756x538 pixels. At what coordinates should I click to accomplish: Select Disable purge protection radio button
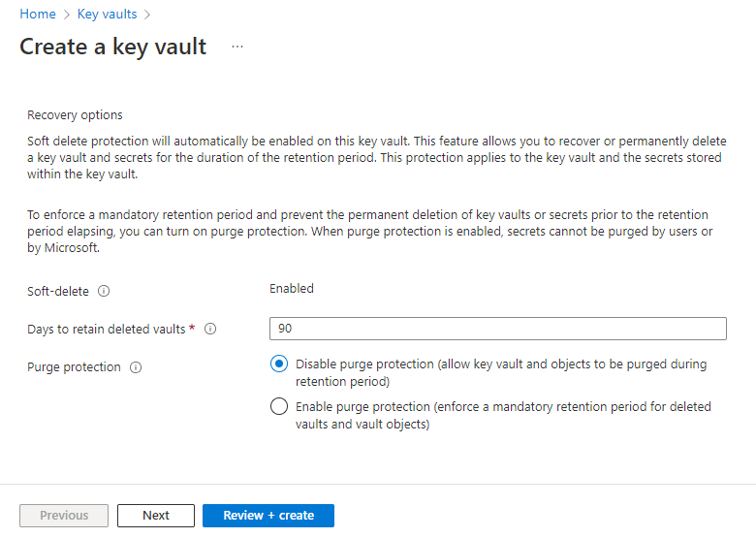point(279,364)
